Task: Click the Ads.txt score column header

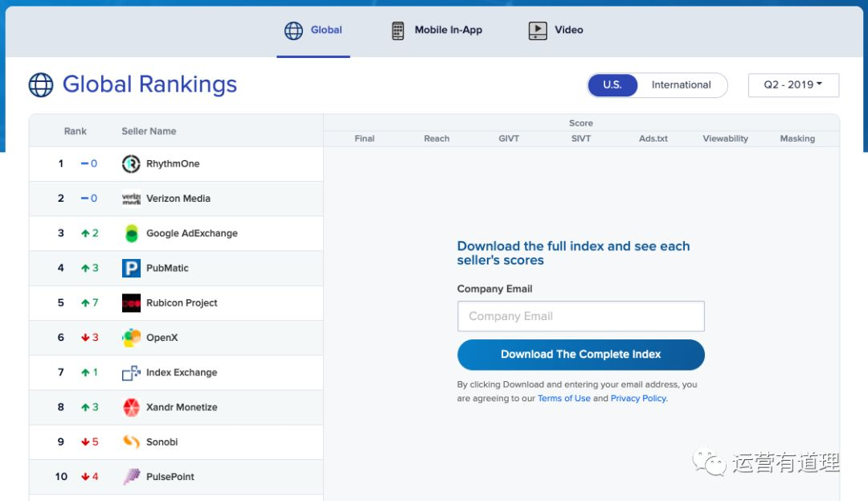Action: pyautogui.click(x=653, y=138)
